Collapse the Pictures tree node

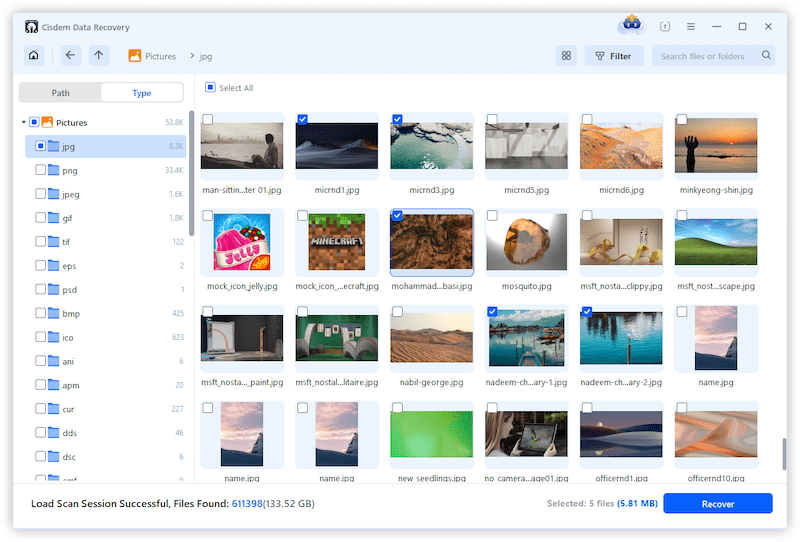[23, 122]
